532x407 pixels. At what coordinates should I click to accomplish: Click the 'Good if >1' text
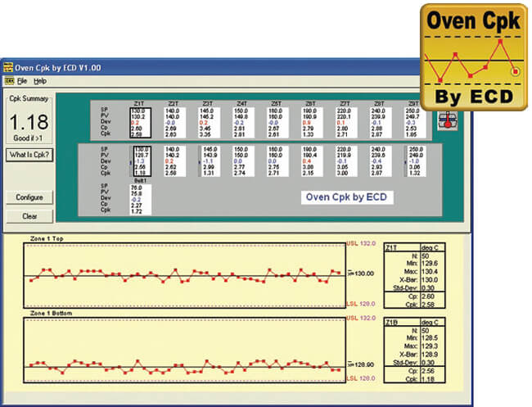[28, 138]
